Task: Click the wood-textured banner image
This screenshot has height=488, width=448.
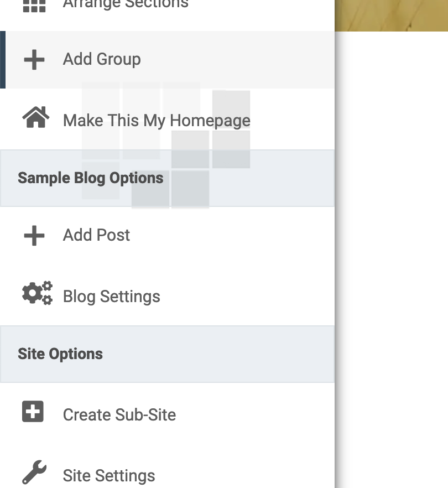Action: [x=391, y=15]
